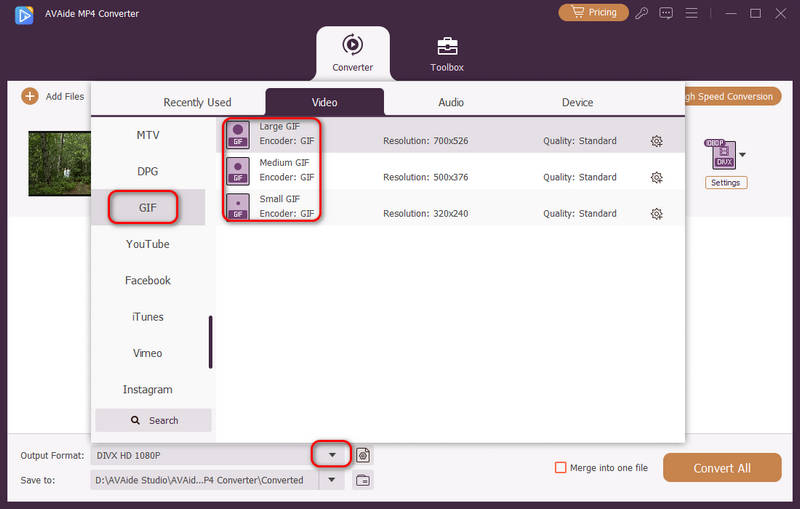Viewport: 800px width, 509px height.
Task: Click the Add Files label
Action: 65,96
